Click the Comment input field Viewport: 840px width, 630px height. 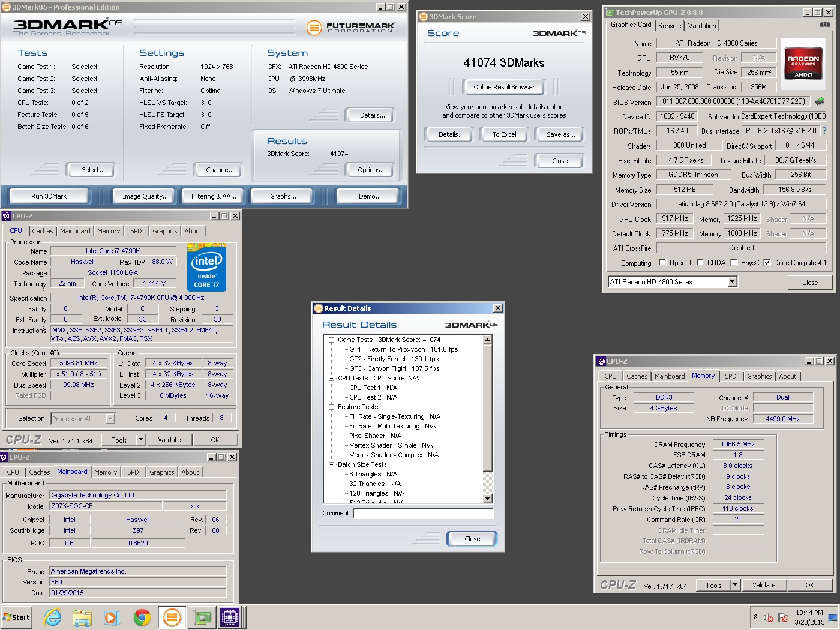(x=423, y=513)
